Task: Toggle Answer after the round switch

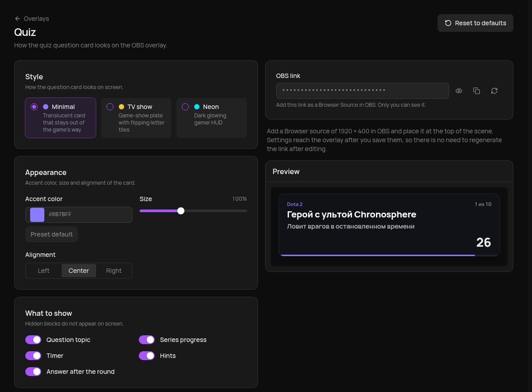Action: click(33, 372)
